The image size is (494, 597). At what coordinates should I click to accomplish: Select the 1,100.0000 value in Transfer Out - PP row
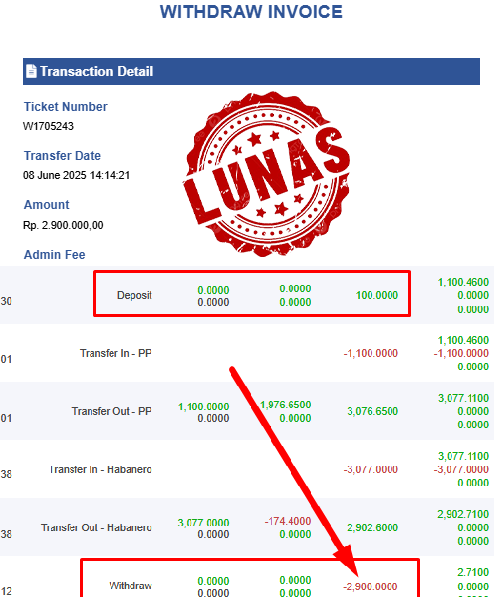pos(204,407)
